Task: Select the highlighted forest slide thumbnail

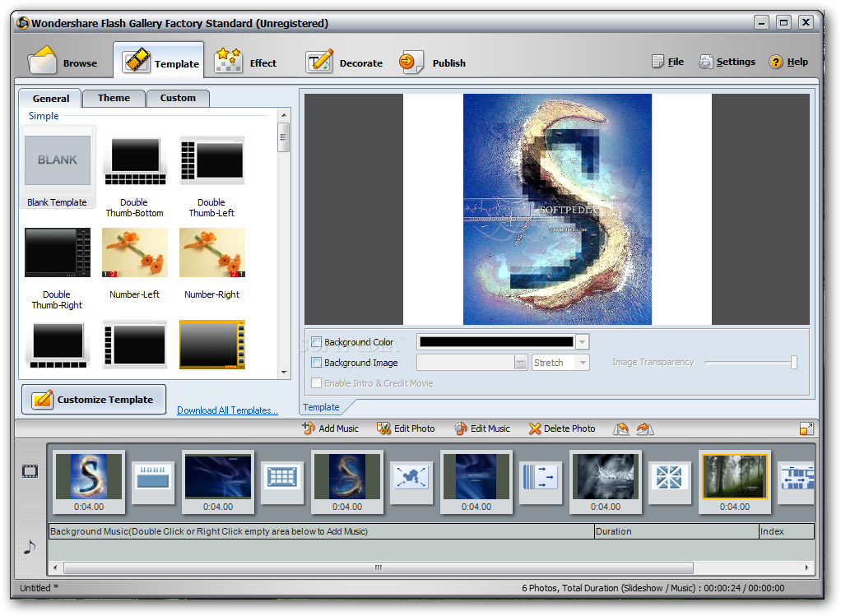Action: pyautogui.click(x=735, y=481)
